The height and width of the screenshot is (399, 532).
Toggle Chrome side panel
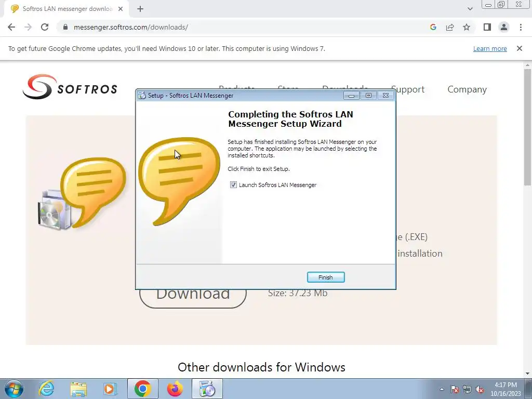[x=487, y=27]
